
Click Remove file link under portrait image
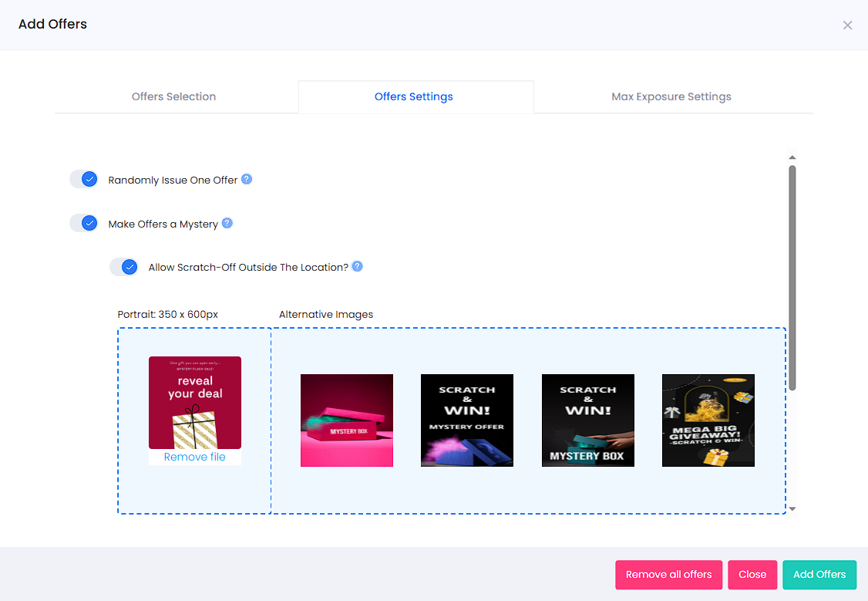pyautogui.click(x=195, y=457)
